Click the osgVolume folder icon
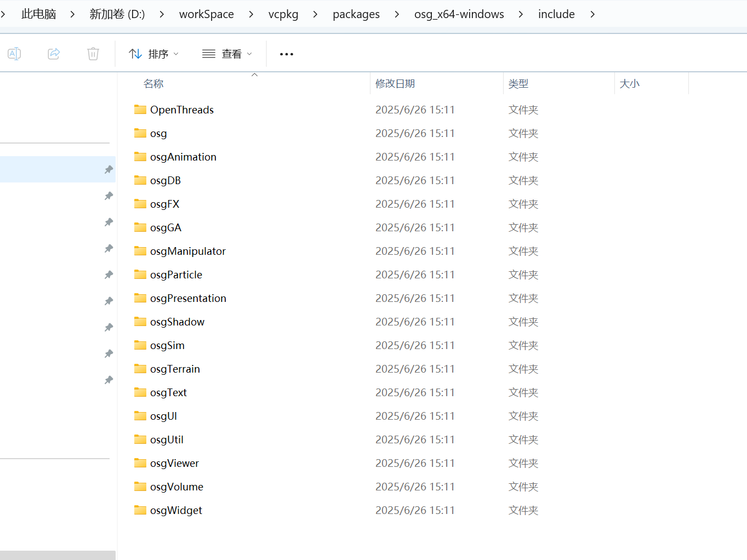747x560 pixels. tap(140, 487)
